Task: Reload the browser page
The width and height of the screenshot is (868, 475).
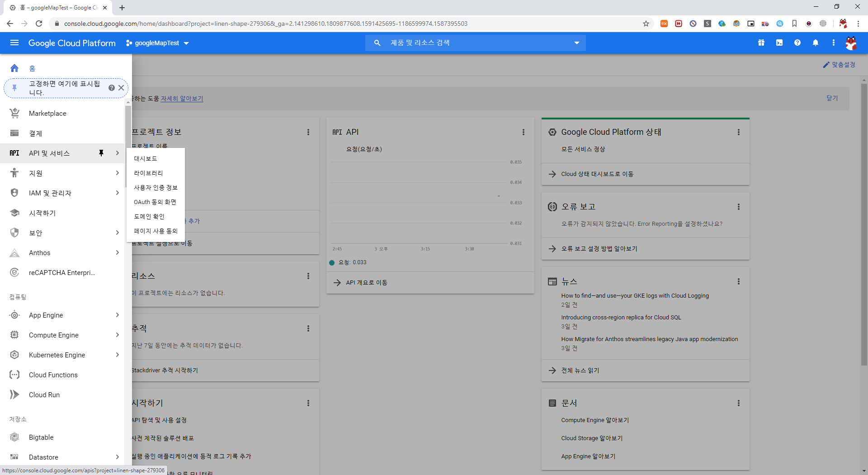Action: pos(39,24)
